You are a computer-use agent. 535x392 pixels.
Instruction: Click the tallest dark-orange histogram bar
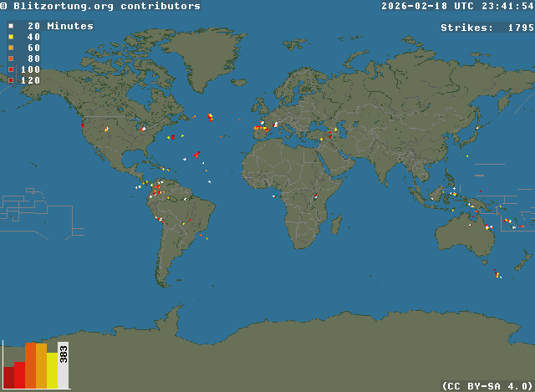click(30, 365)
